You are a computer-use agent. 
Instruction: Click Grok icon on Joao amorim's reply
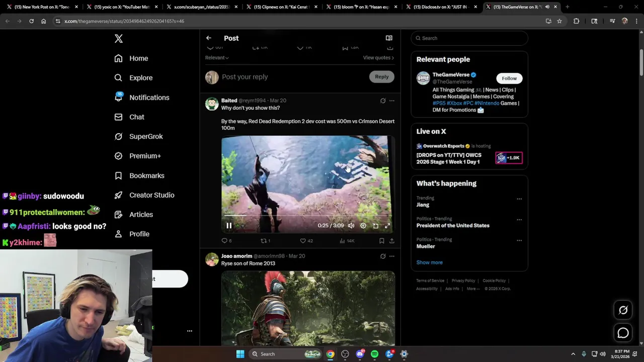click(x=383, y=256)
